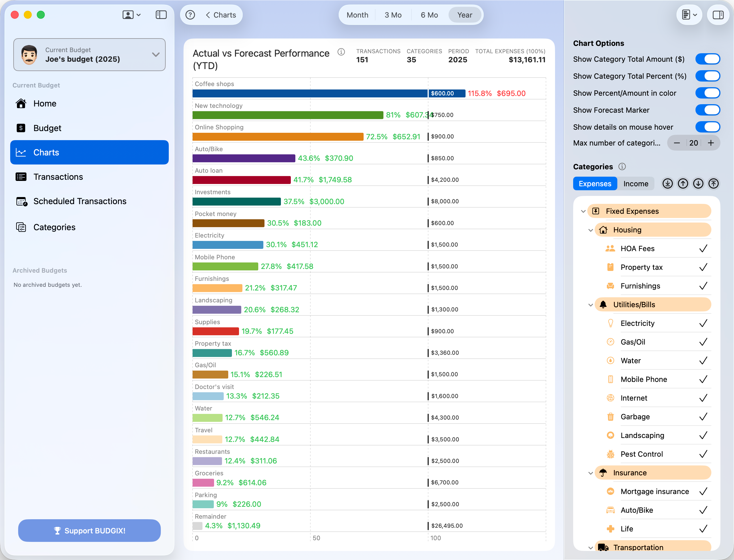
Task: Toggle the left sidebar panel icon
Action: click(161, 15)
